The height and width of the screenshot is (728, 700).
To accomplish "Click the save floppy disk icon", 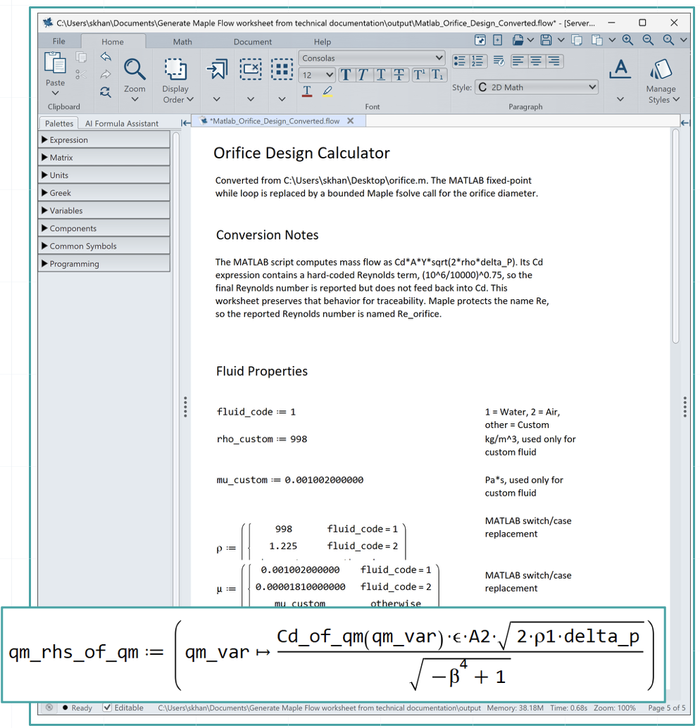I will [x=546, y=40].
